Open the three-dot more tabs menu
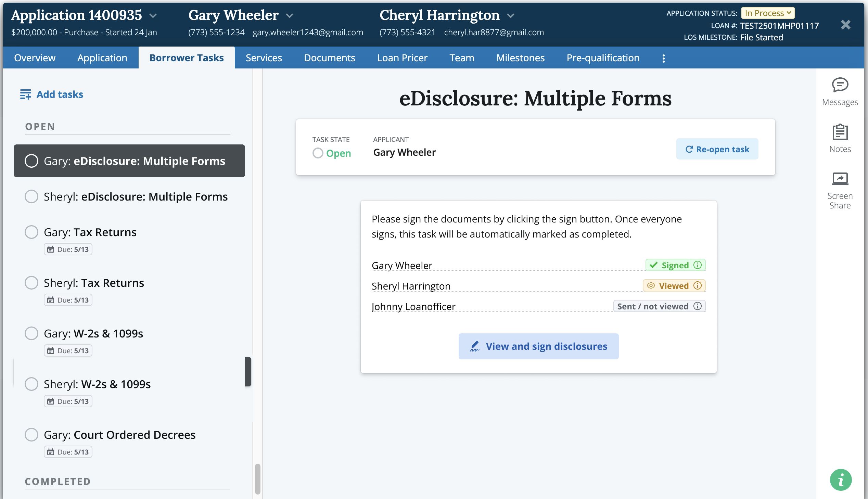 pyautogui.click(x=663, y=58)
